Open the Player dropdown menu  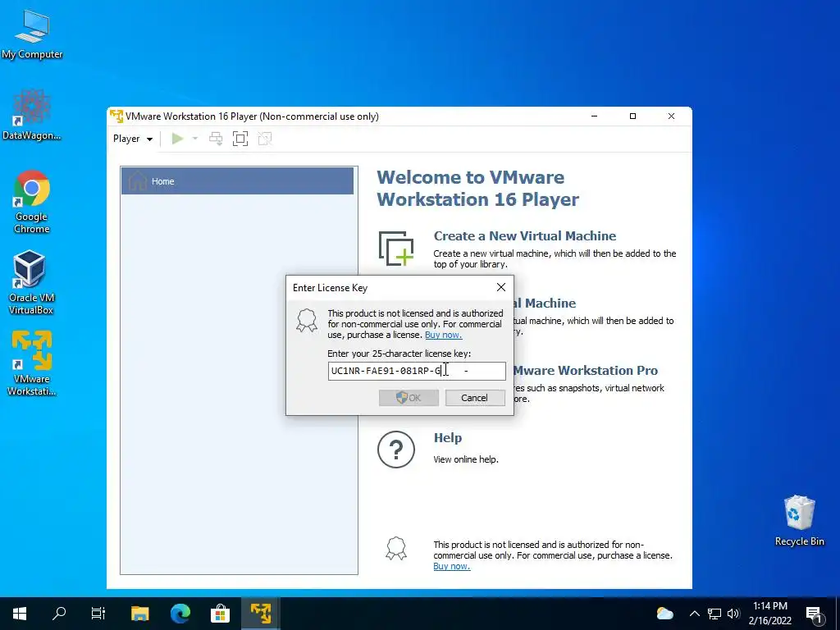click(133, 139)
